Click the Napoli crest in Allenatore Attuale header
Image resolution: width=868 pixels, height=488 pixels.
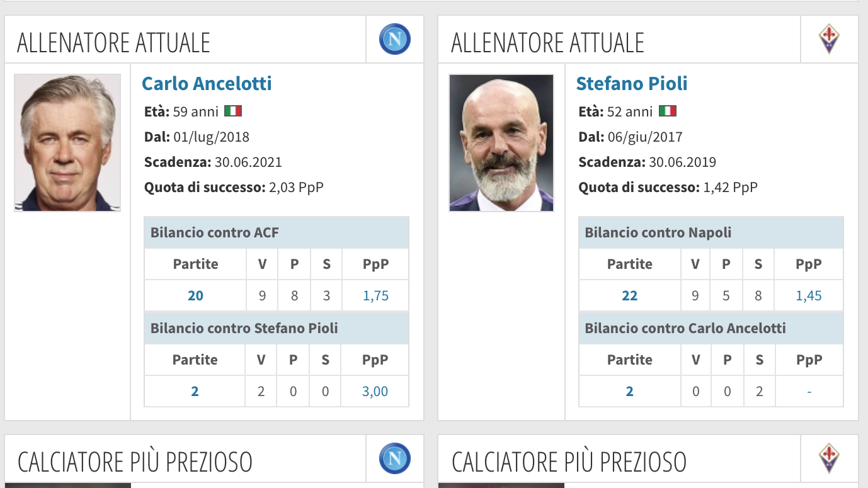point(395,39)
